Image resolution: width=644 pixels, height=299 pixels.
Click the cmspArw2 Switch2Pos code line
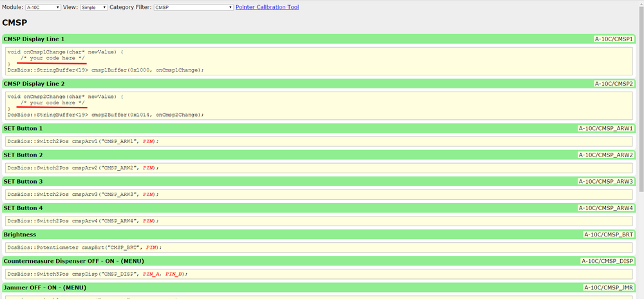click(x=319, y=168)
